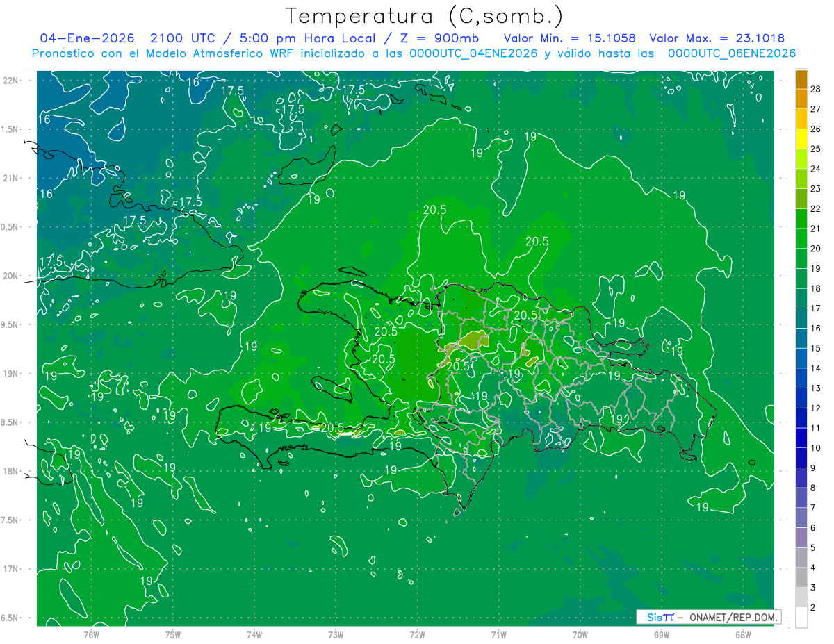Click the '71W' longitude axis label

498,634
